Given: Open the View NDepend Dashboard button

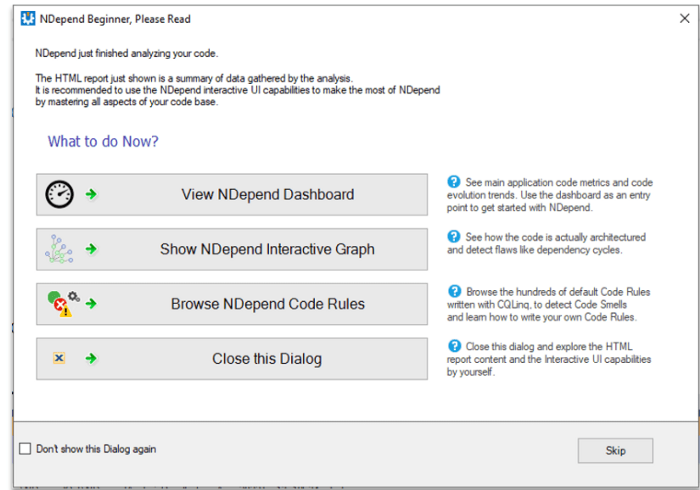Looking at the screenshot, I should click(267, 195).
